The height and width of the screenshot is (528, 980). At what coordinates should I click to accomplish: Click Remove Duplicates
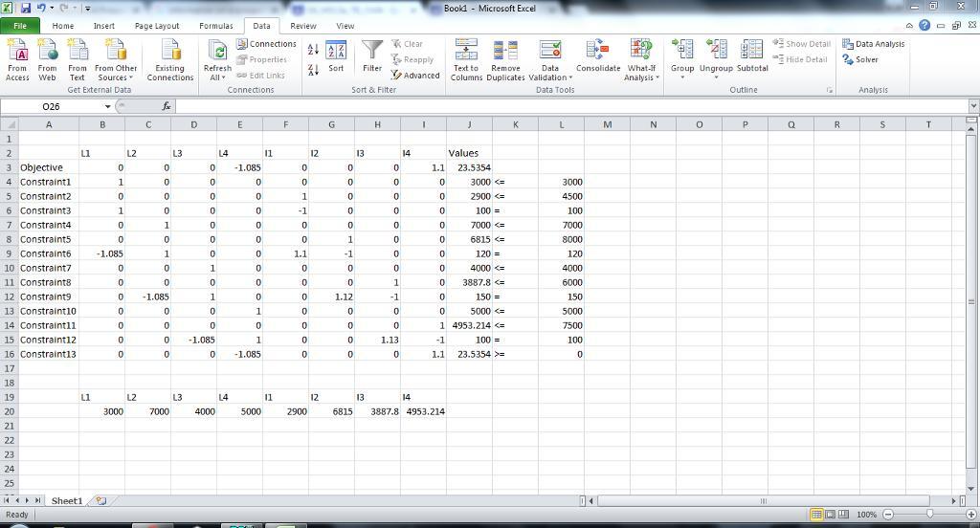[505, 60]
